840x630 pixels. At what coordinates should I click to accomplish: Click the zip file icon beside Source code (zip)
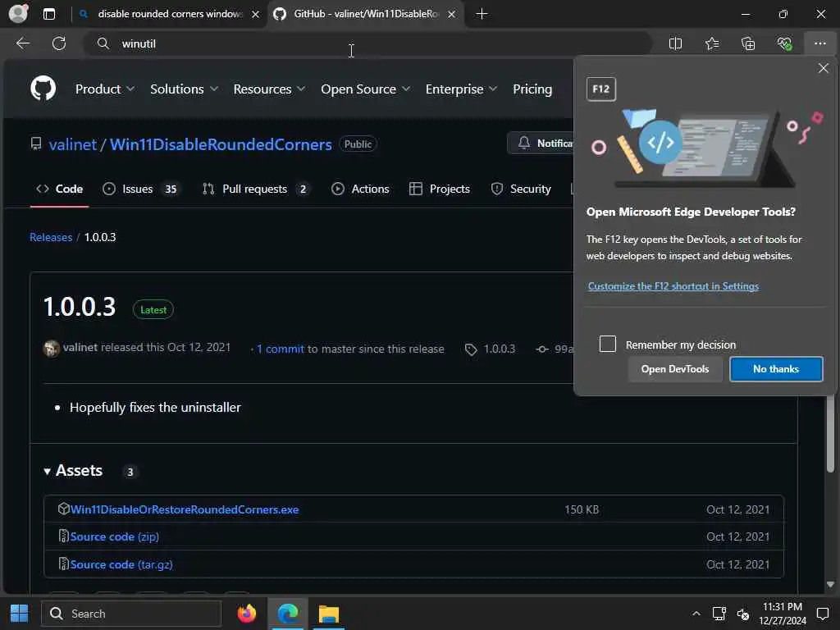(63, 536)
